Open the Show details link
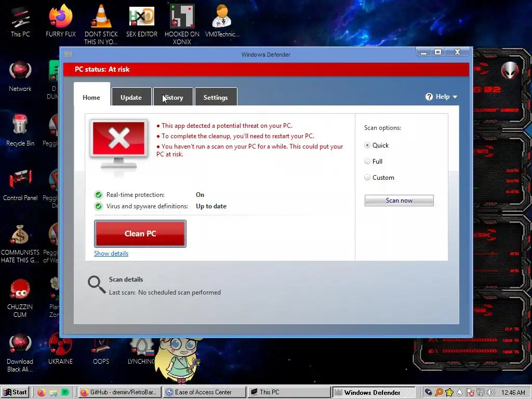Viewport: 532px width, 399px height. point(111,254)
